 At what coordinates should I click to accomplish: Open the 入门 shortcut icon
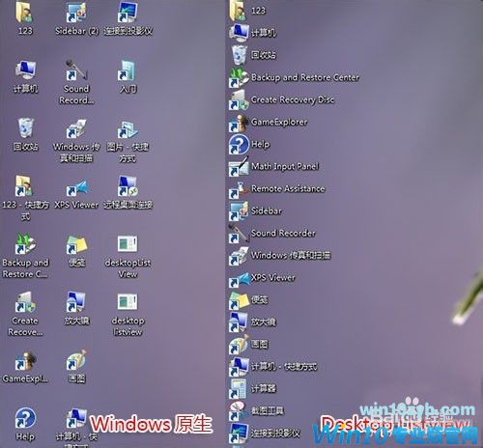click(128, 70)
